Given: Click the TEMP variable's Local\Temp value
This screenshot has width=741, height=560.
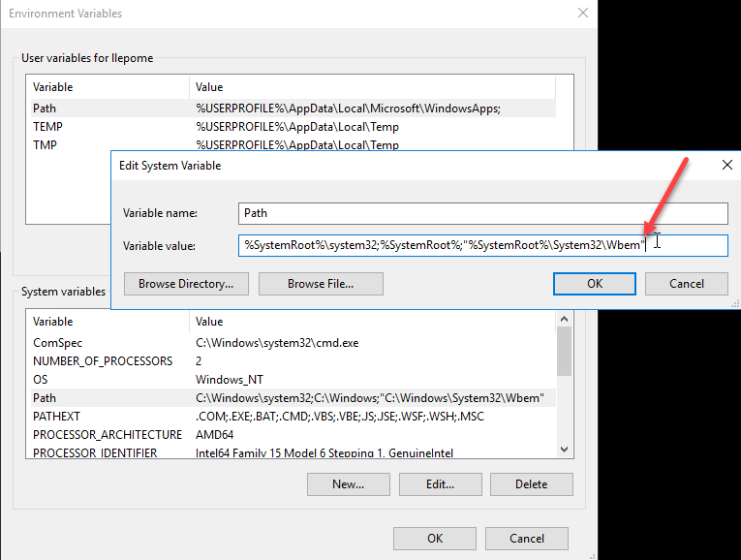Looking at the screenshot, I should [297, 127].
